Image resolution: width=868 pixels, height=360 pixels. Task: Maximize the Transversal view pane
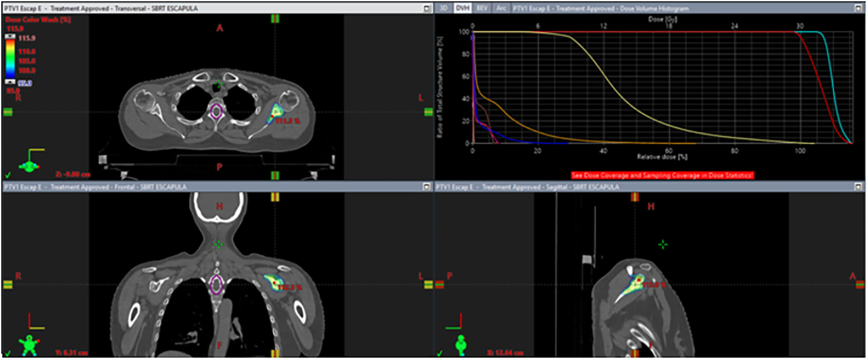coord(426,8)
